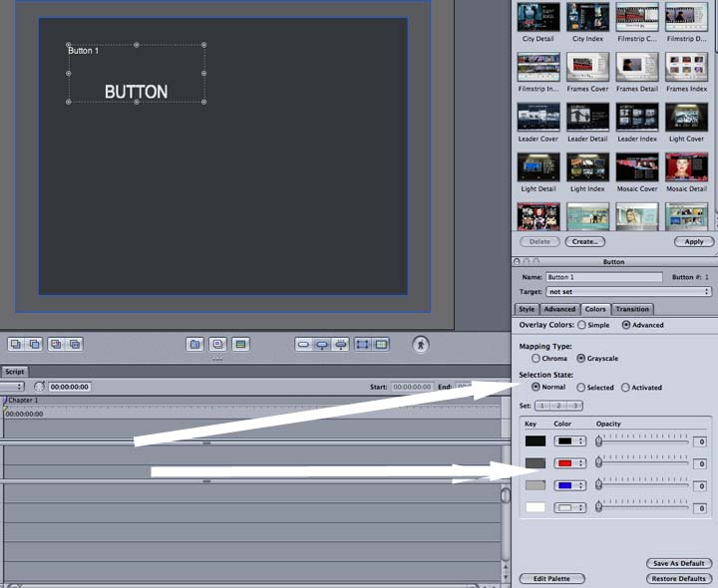718x588 pixels.
Task: Open the red color dropdown
Action: click(x=569, y=462)
